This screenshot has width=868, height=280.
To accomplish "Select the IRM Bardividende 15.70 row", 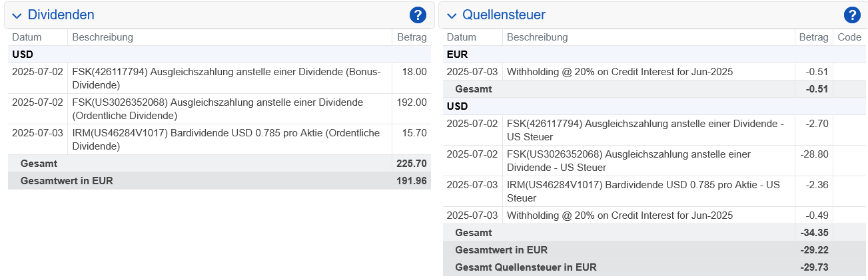I will [x=219, y=139].
